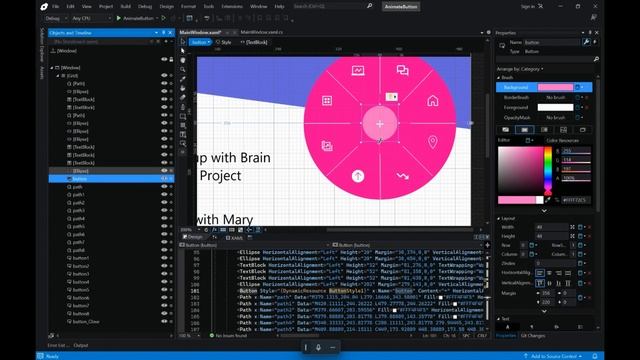Toggle visibility eye of button1
Image resolution: width=640 pixels, height=360 pixels.
coord(164,258)
